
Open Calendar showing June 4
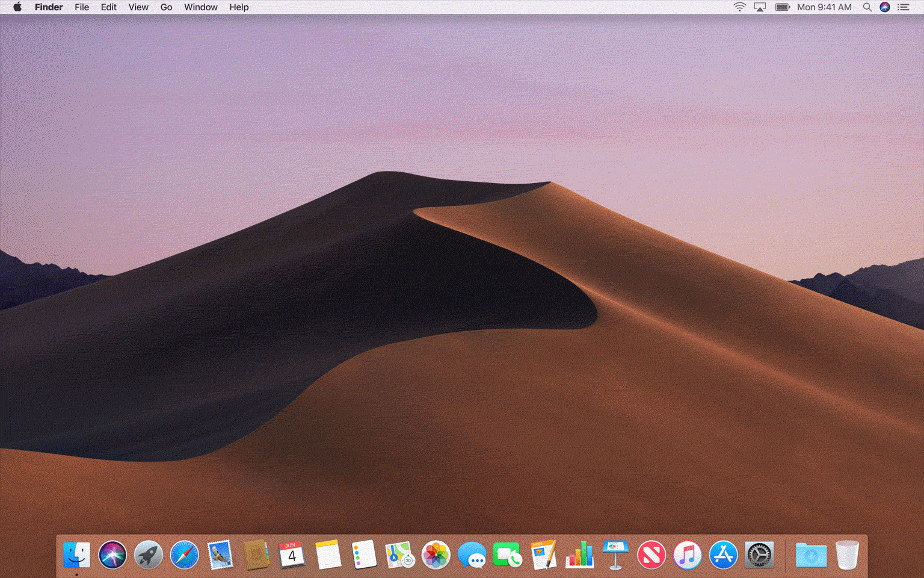(293, 555)
